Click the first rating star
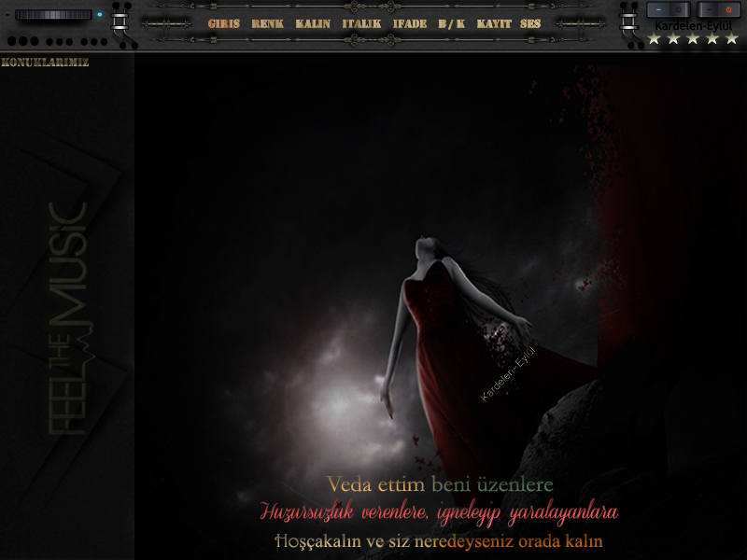This screenshot has width=747, height=560. [x=654, y=38]
